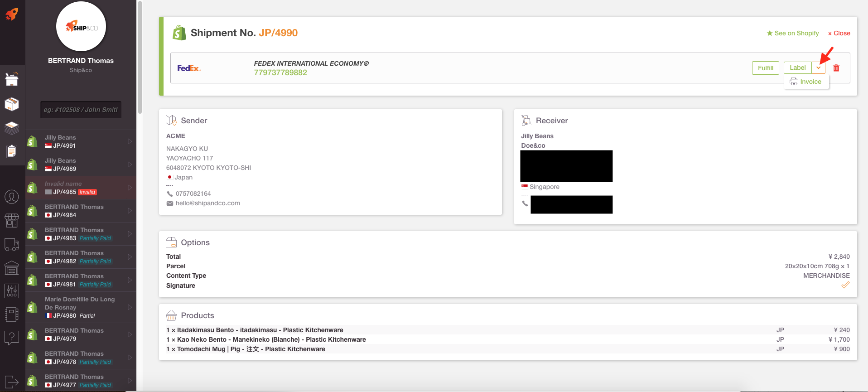The width and height of the screenshot is (868, 392).
Task: Click the Label button
Action: click(x=798, y=68)
